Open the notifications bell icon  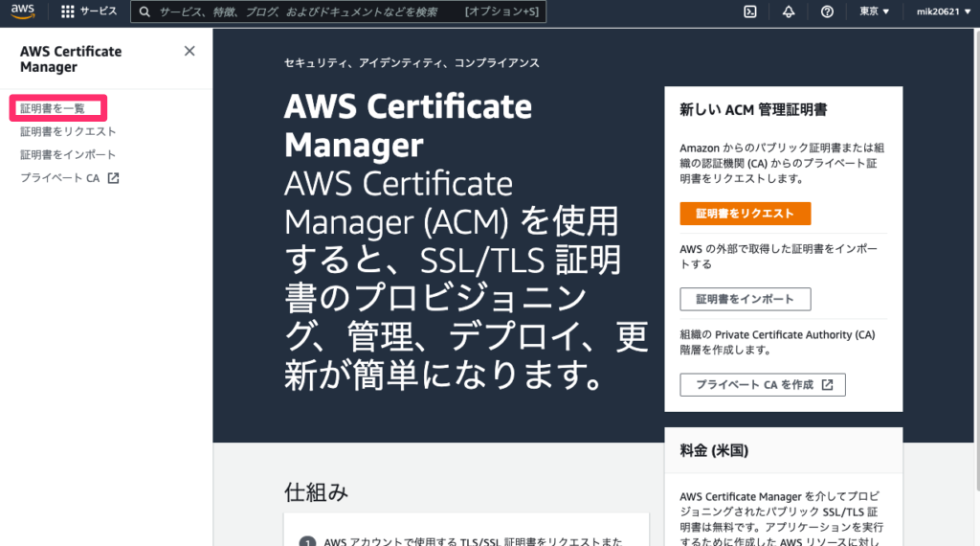(789, 11)
